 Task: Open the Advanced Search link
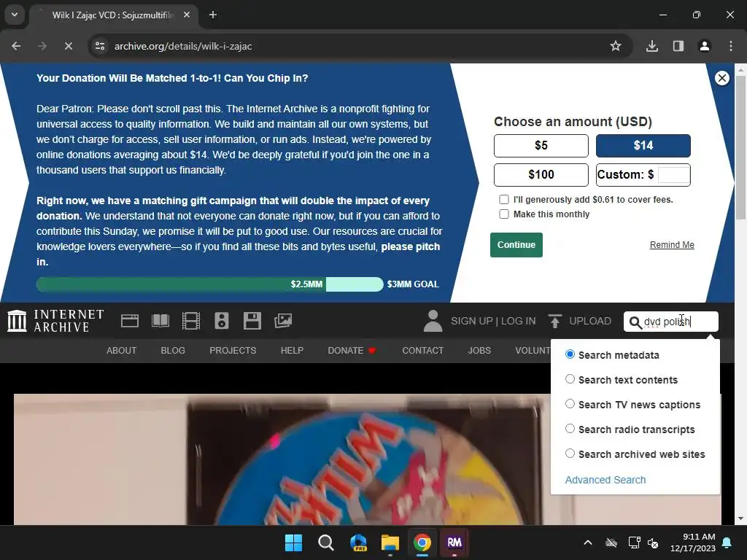tap(605, 480)
